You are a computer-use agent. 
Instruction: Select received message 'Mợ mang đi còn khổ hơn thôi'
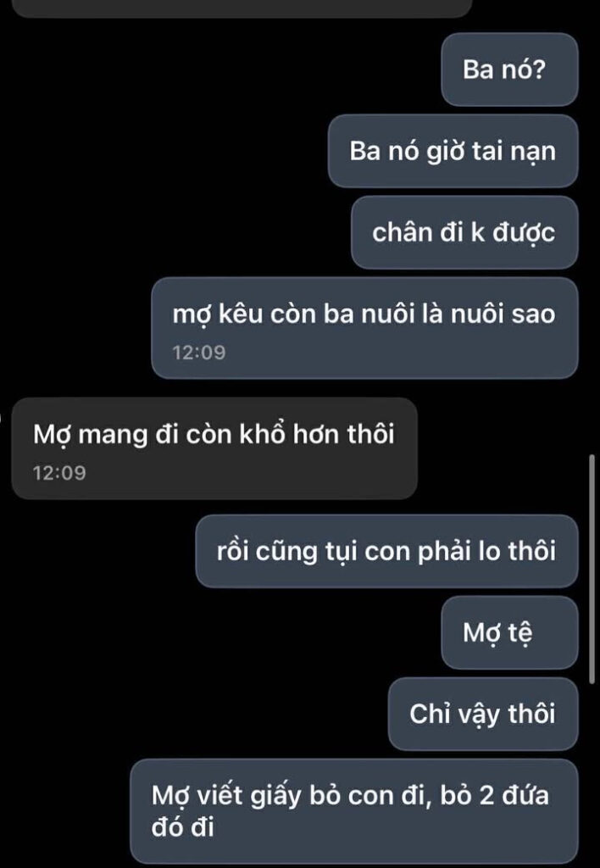coord(214,448)
